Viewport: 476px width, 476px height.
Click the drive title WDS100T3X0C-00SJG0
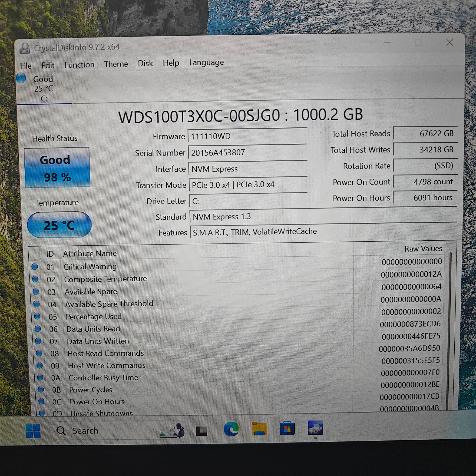(199, 116)
